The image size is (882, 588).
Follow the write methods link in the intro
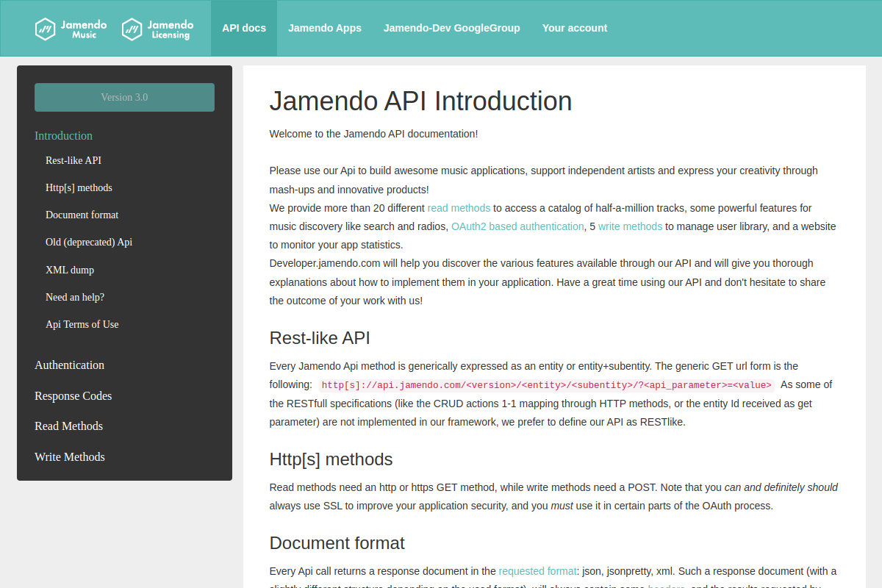(630, 226)
